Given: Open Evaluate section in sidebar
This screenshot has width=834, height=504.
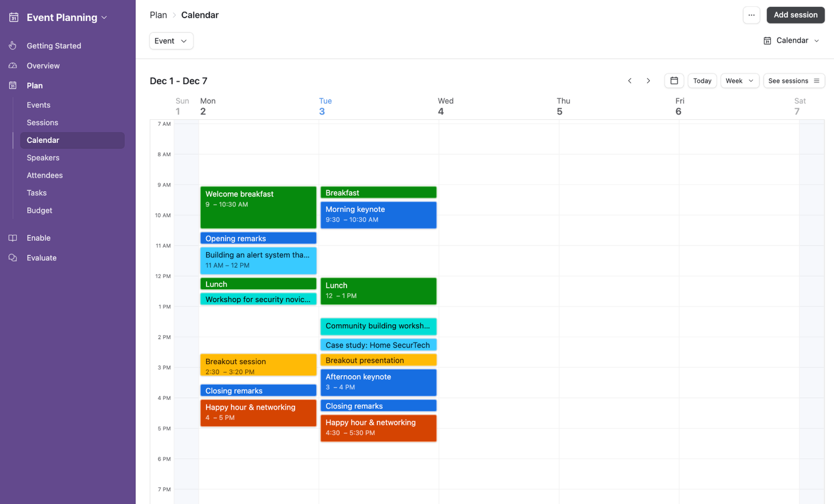Looking at the screenshot, I should (x=42, y=257).
